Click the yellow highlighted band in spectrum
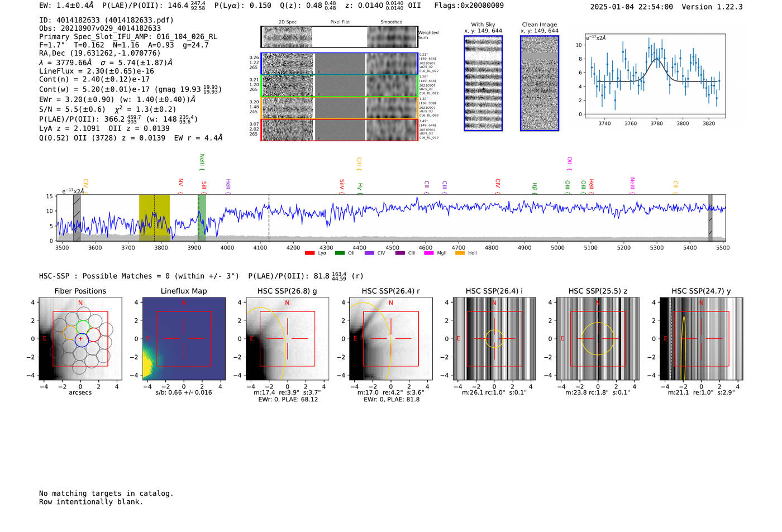The image size is (782, 532). (x=154, y=218)
